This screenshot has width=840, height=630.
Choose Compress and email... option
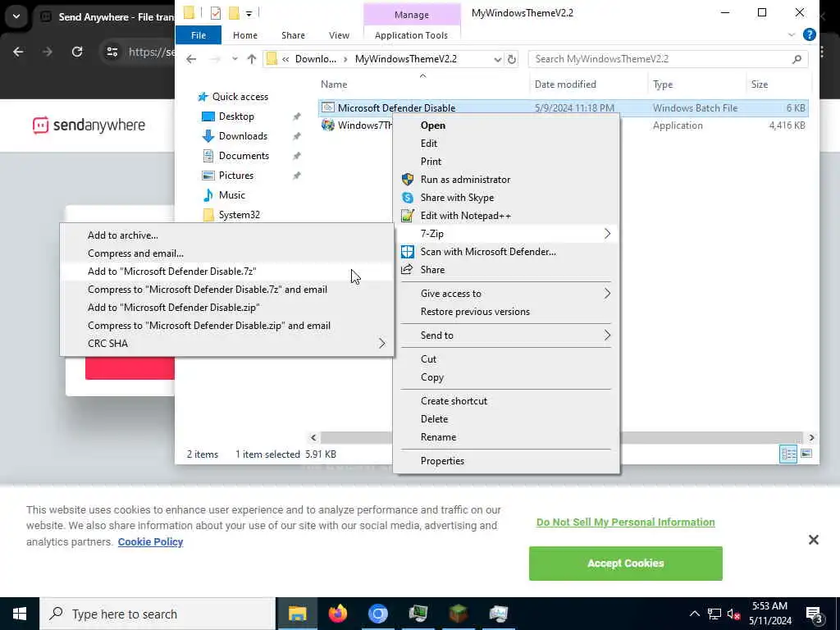point(226,253)
